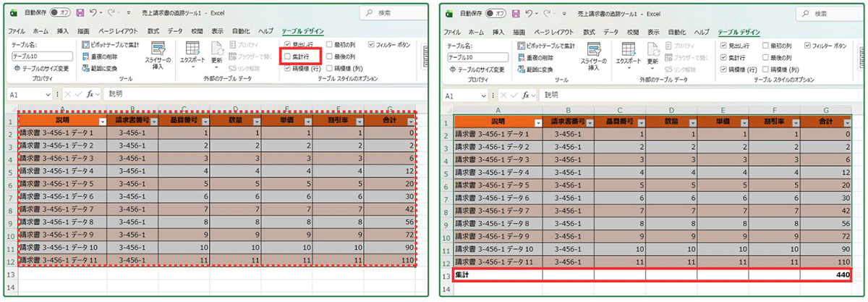Expand Name Box dropdown in left window
This screenshot has height=302, width=868.
coord(48,94)
